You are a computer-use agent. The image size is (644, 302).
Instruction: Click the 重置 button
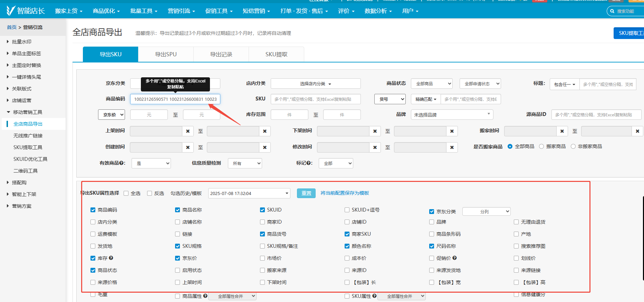tap(306, 193)
